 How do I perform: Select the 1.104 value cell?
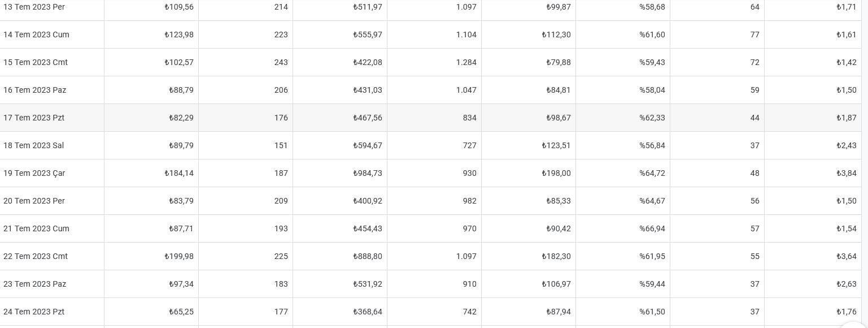point(434,34)
